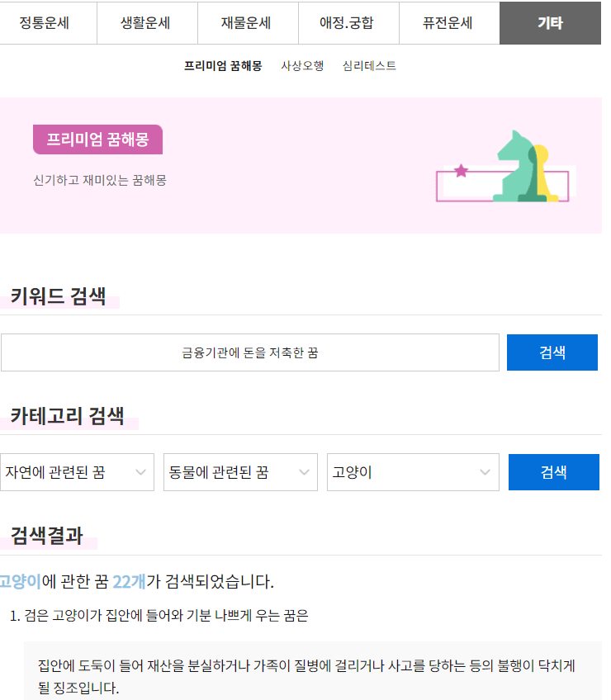Open the 고양이 category dropdown
The image size is (611, 700).
411,472
